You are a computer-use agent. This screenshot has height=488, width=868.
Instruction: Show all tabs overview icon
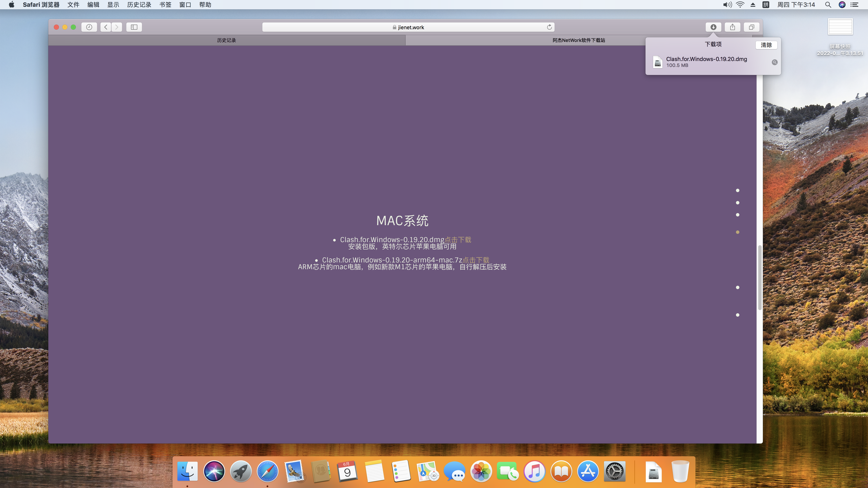coord(752,27)
